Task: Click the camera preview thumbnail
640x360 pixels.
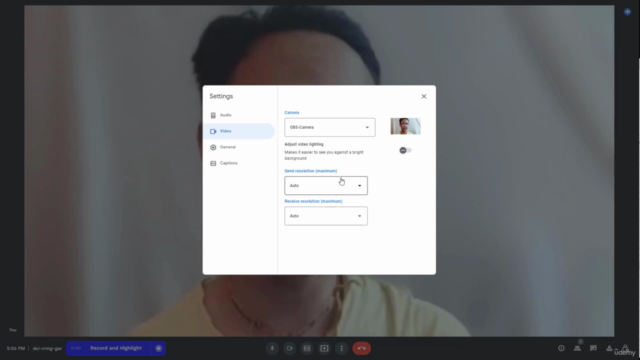Action: point(405,126)
